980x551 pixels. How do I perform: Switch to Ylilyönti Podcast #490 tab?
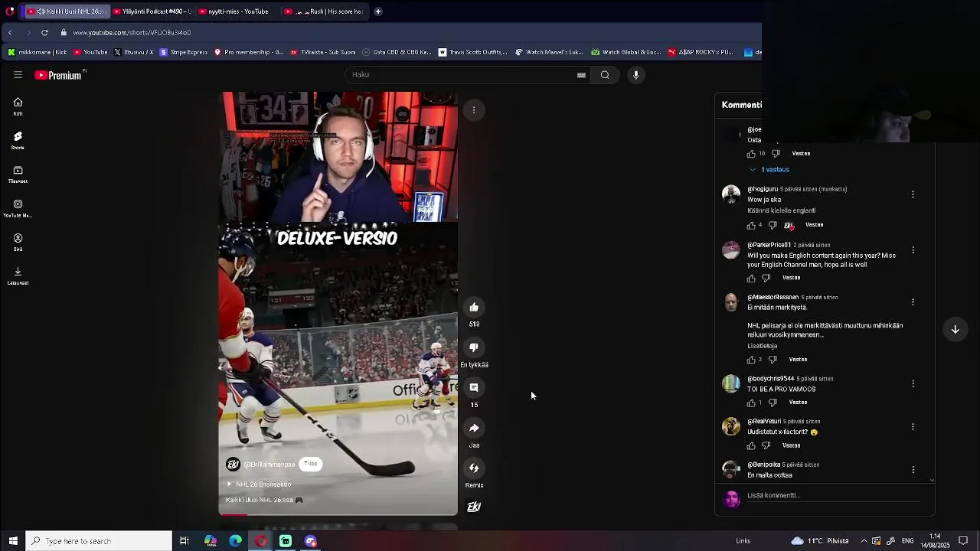pyautogui.click(x=152, y=11)
